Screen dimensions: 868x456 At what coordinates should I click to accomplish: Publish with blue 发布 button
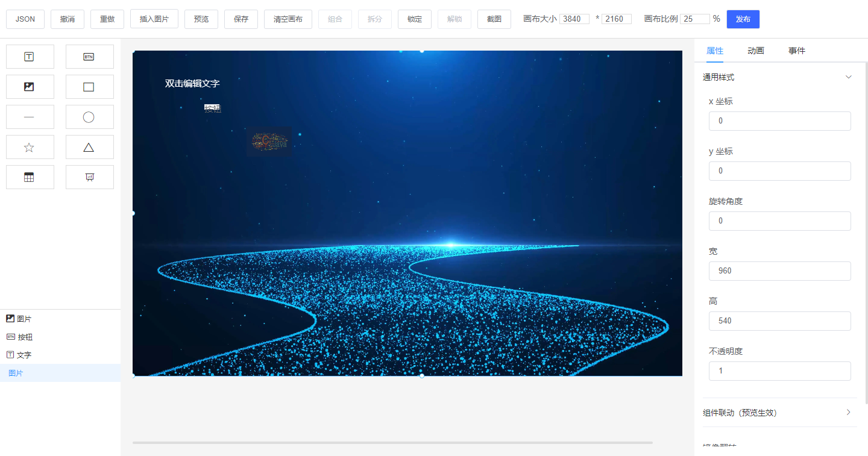(x=743, y=19)
